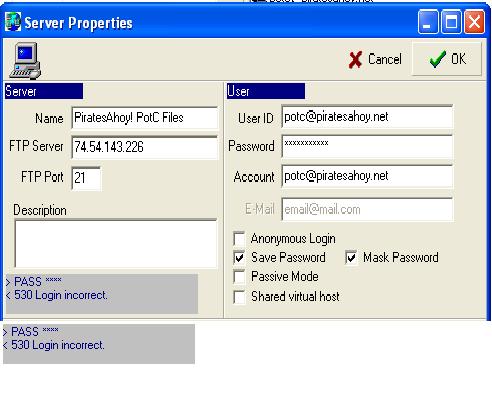Click the server Name input field
The height and width of the screenshot is (399, 492).
click(144, 117)
